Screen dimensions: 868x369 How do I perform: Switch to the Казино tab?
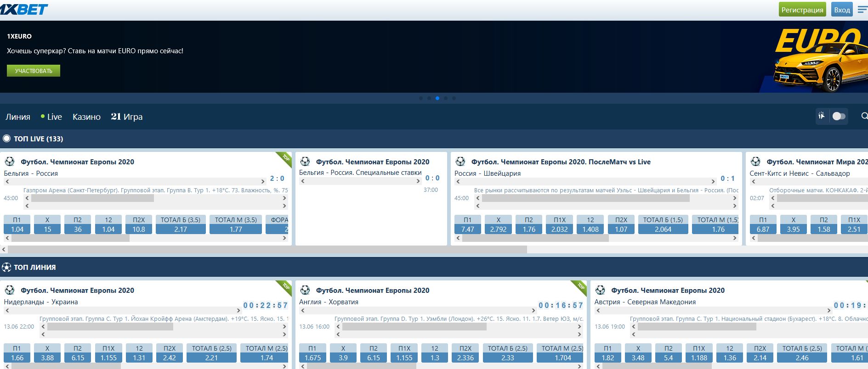click(86, 117)
